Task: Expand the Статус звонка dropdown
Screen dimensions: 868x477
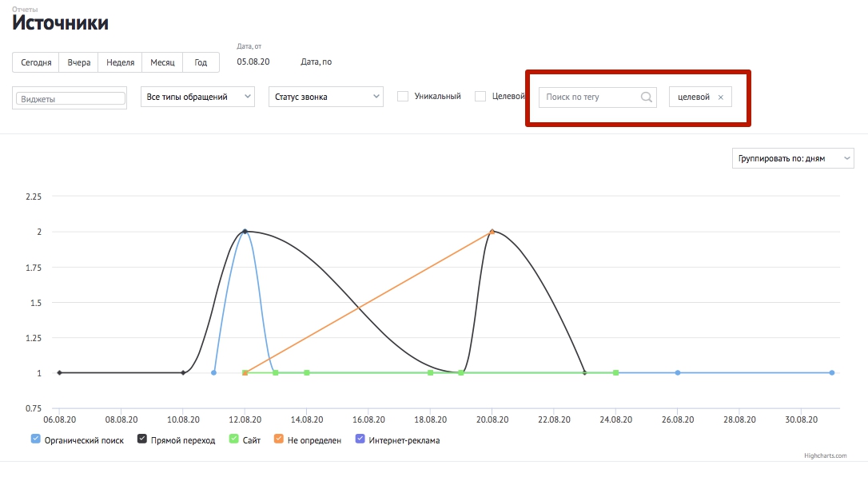Action: 326,97
